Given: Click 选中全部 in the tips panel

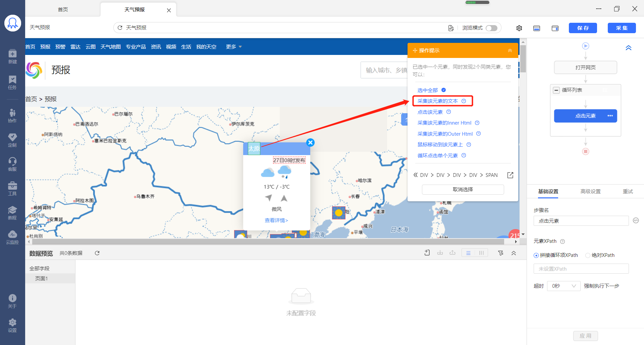Looking at the screenshot, I should [428, 90].
